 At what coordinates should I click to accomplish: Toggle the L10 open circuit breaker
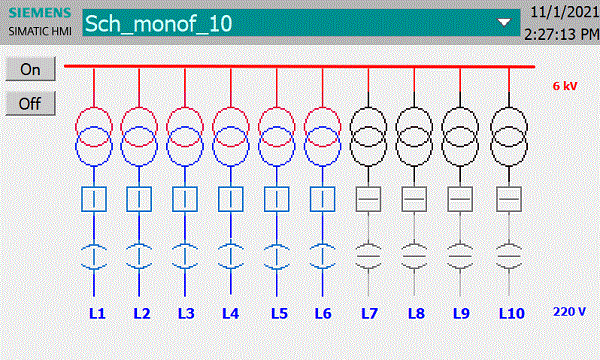coord(509,199)
